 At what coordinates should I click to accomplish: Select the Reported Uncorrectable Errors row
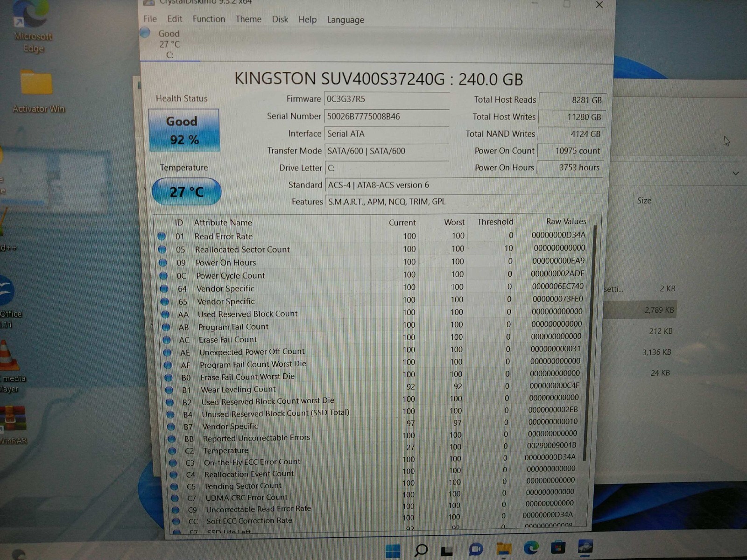click(374, 437)
